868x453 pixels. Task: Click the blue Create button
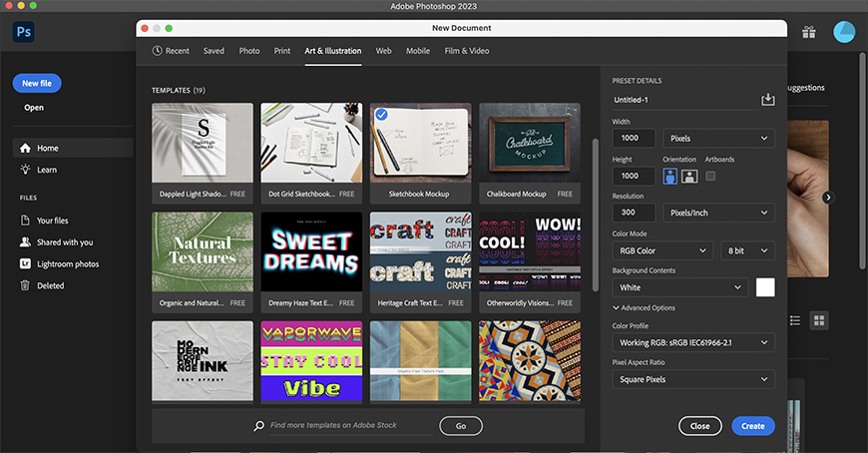pyautogui.click(x=753, y=426)
